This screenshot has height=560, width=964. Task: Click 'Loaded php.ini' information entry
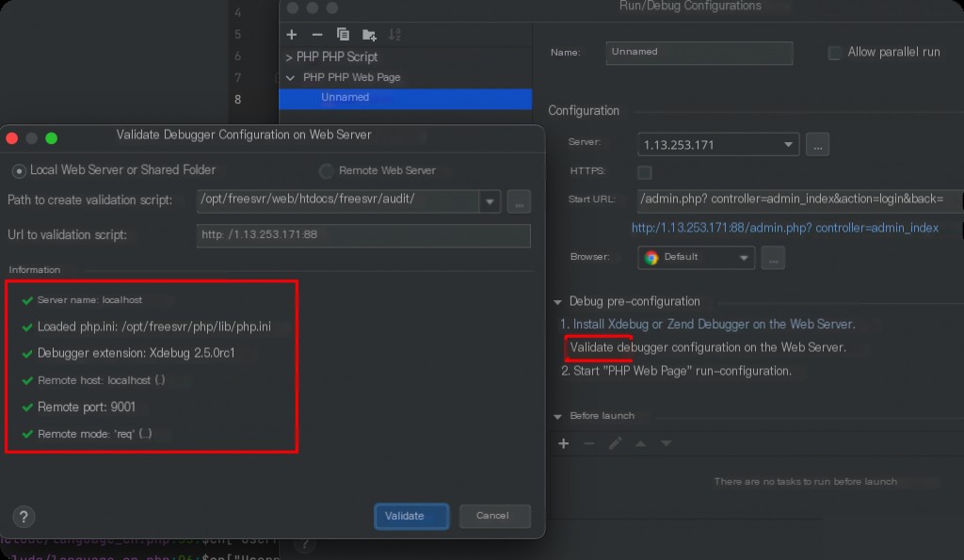point(153,327)
